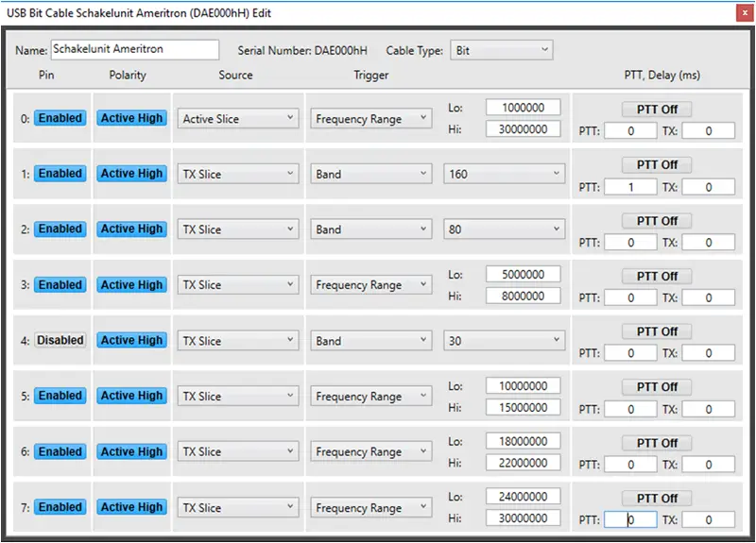Toggle the Enabled button for pin 0
Image resolution: width=756 pixels, height=543 pixels.
pos(60,118)
